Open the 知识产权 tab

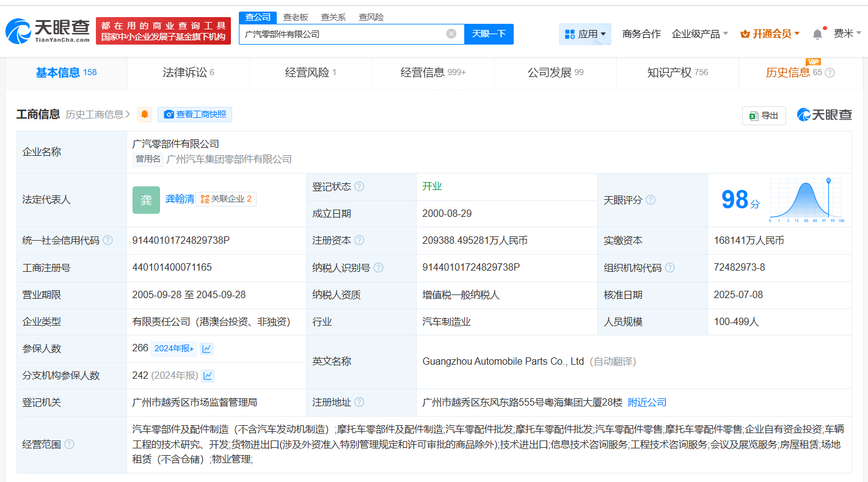pos(677,73)
